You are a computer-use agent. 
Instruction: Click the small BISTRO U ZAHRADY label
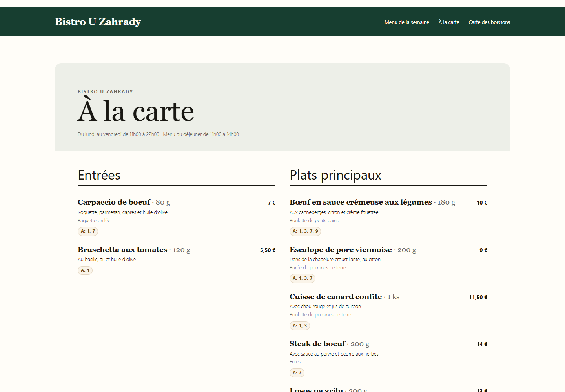(x=105, y=91)
